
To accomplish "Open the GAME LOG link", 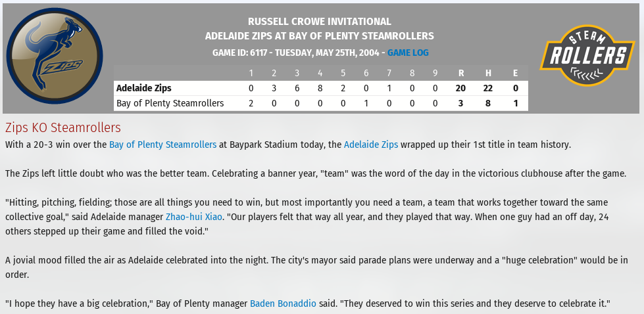I will point(408,53).
